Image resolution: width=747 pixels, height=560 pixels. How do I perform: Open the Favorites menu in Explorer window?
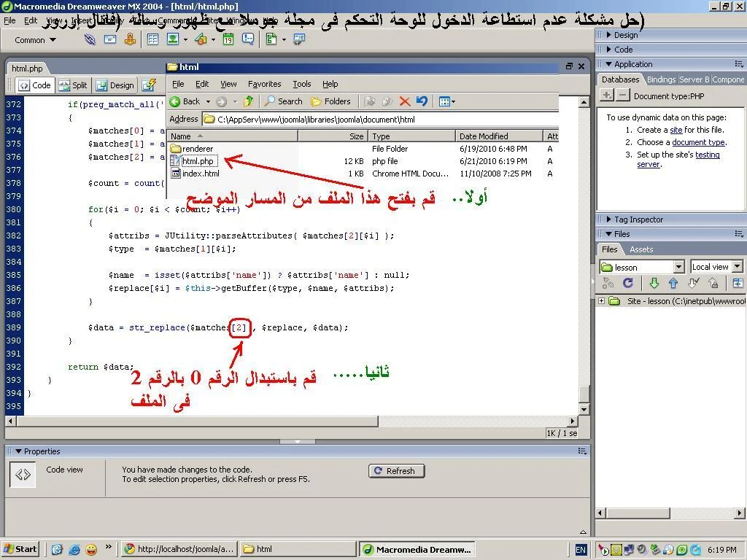point(264,84)
